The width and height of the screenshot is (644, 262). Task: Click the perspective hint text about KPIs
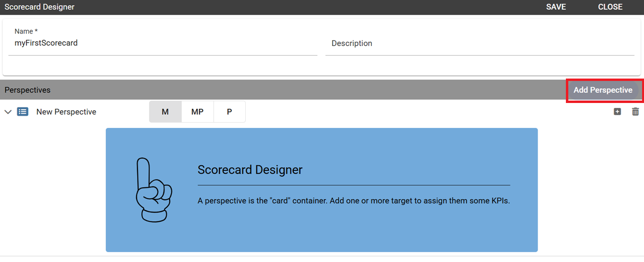[x=354, y=201]
